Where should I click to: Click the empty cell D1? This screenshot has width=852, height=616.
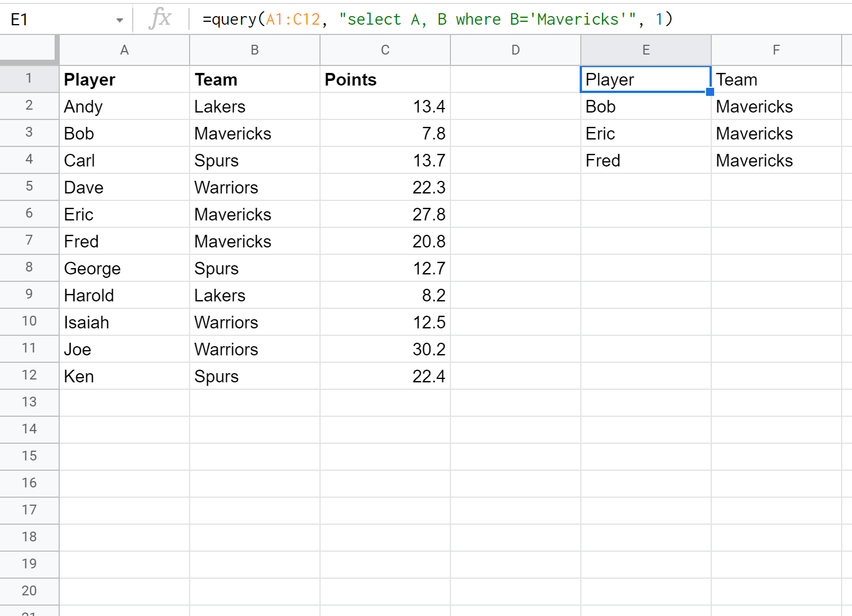click(515, 80)
